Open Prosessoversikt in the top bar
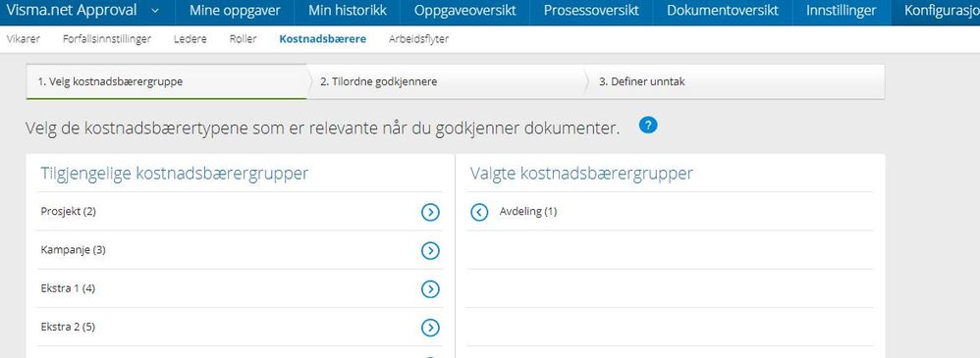980x358 pixels. point(591,11)
